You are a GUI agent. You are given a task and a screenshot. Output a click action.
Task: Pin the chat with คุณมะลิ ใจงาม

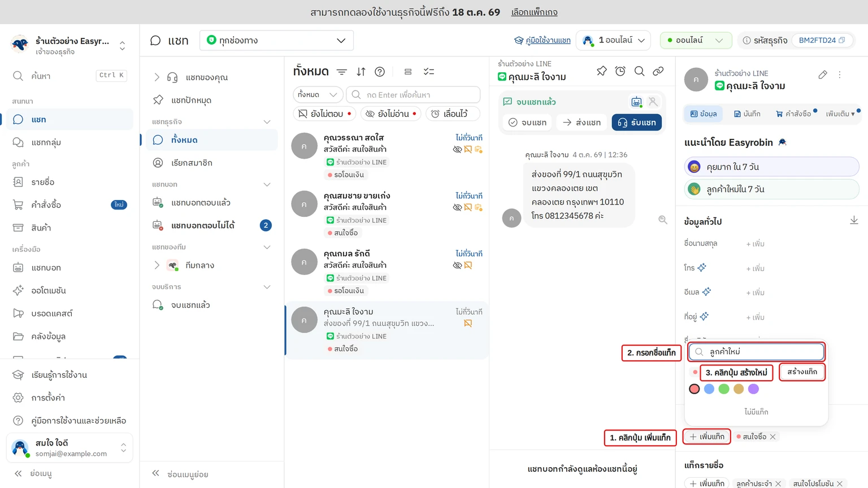(601, 71)
